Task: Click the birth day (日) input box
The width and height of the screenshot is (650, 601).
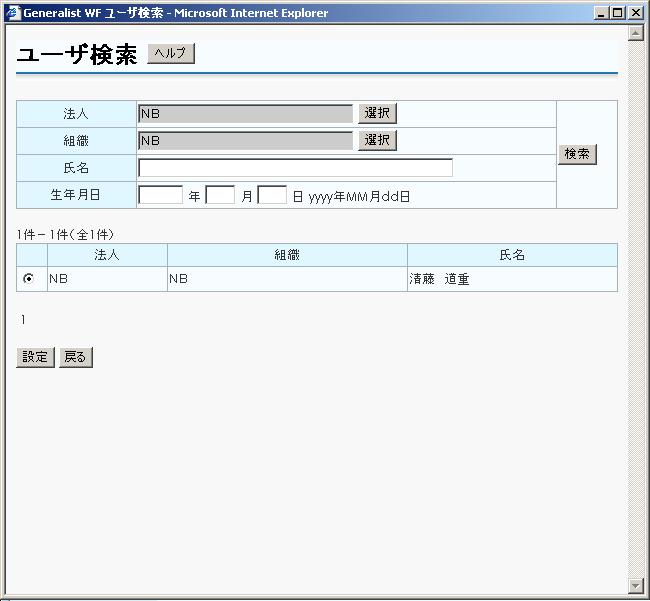Action: click(272, 194)
